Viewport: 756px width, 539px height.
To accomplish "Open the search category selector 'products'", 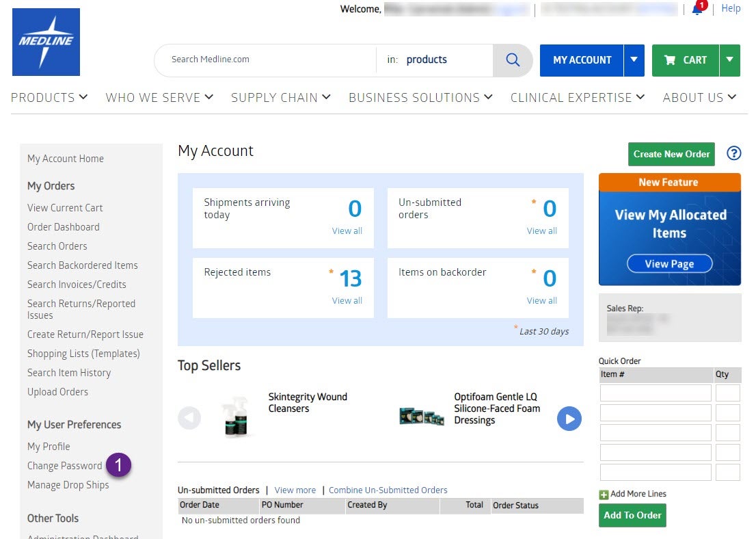I will click(x=427, y=60).
